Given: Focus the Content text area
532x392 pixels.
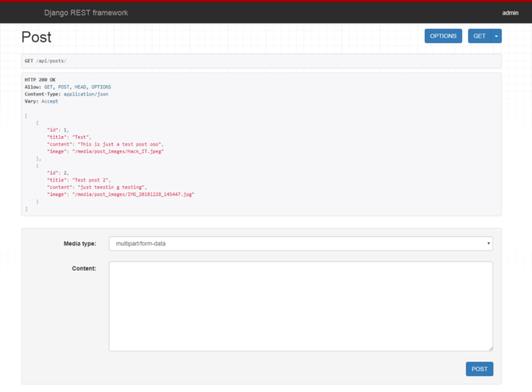Looking at the screenshot, I should [x=300, y=306].
